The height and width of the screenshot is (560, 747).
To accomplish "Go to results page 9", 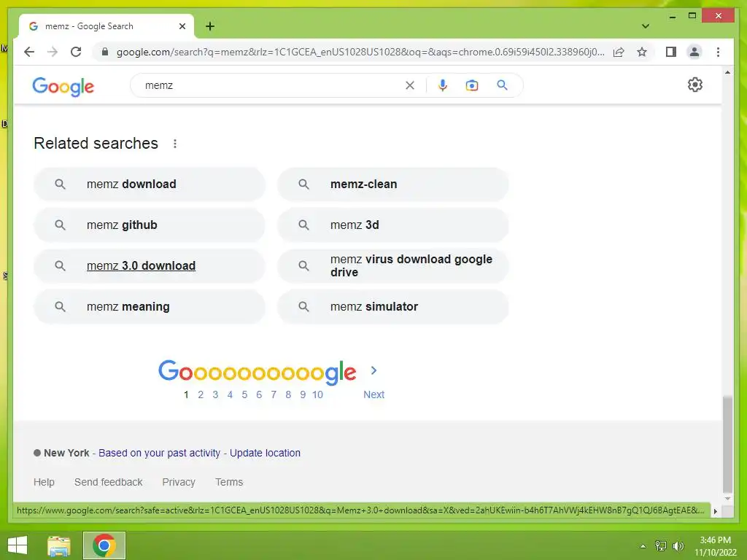I will (303, 394).
